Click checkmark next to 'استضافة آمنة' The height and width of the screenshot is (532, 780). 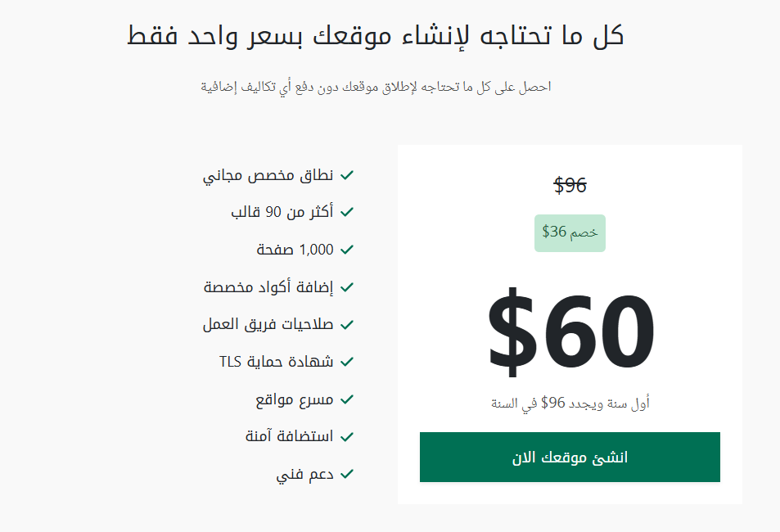point(347,436)
